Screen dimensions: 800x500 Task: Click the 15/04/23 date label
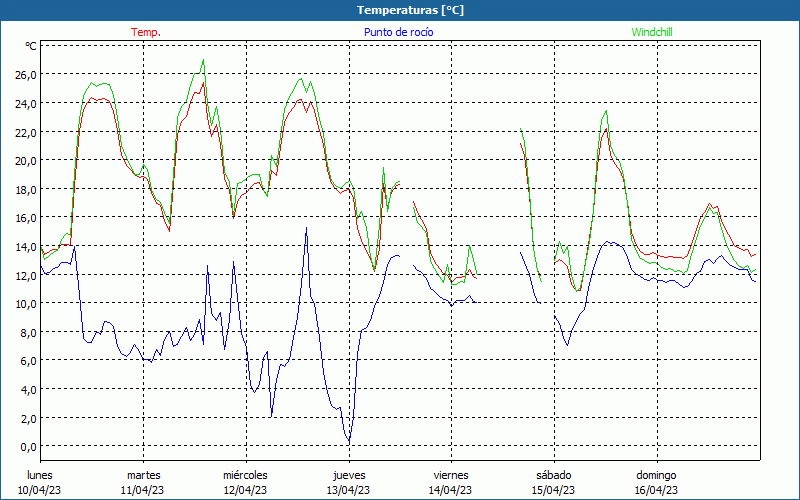coord(553,490)
